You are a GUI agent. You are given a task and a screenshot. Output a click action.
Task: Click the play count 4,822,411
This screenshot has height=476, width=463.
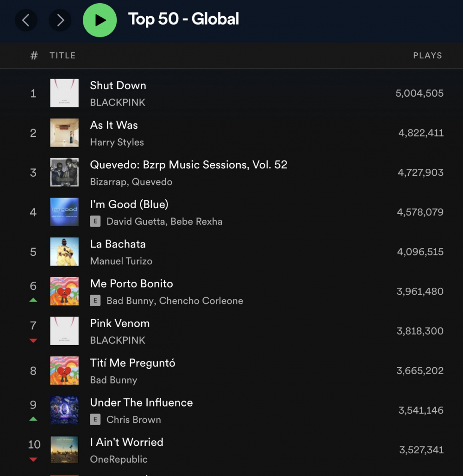421,133
